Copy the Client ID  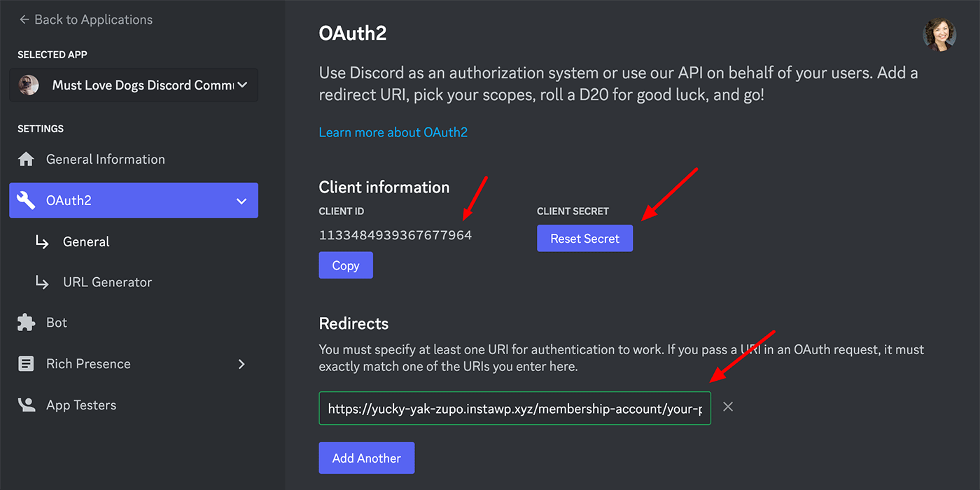coord(345,265)
